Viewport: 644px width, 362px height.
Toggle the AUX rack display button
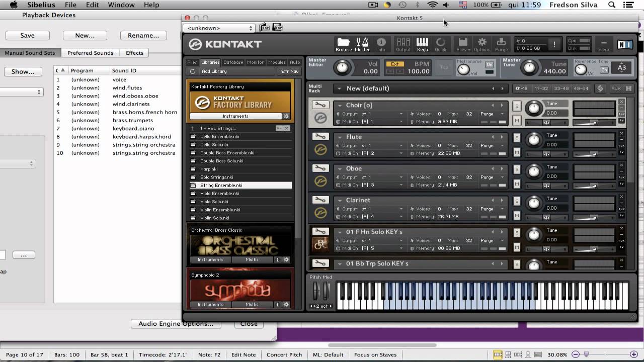click(x=616, y=88)
